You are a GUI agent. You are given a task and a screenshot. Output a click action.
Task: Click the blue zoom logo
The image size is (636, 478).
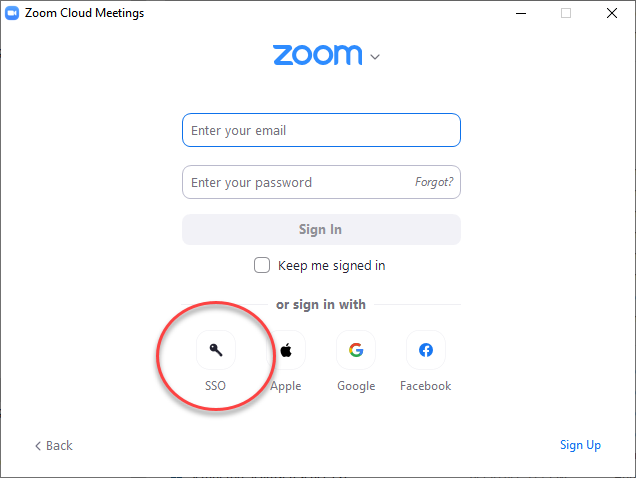tap(318, 55)
